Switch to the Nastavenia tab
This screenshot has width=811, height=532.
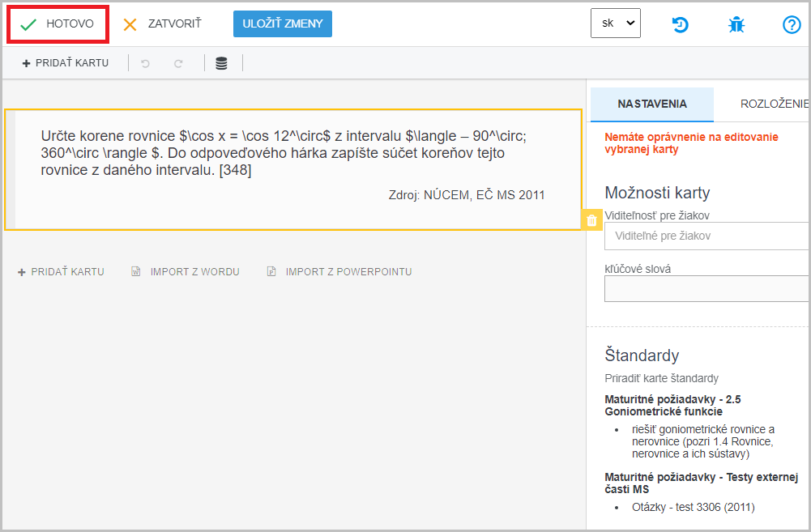652,104
